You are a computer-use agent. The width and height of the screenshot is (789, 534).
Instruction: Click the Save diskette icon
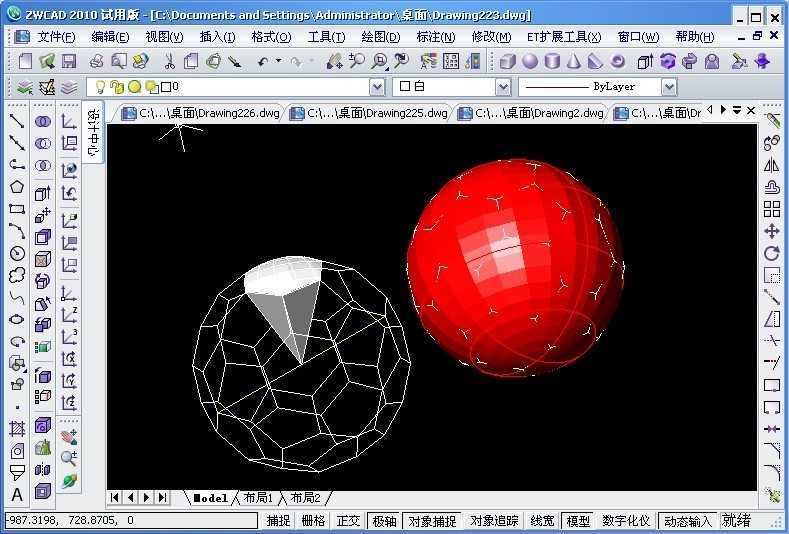pos(69,61)
